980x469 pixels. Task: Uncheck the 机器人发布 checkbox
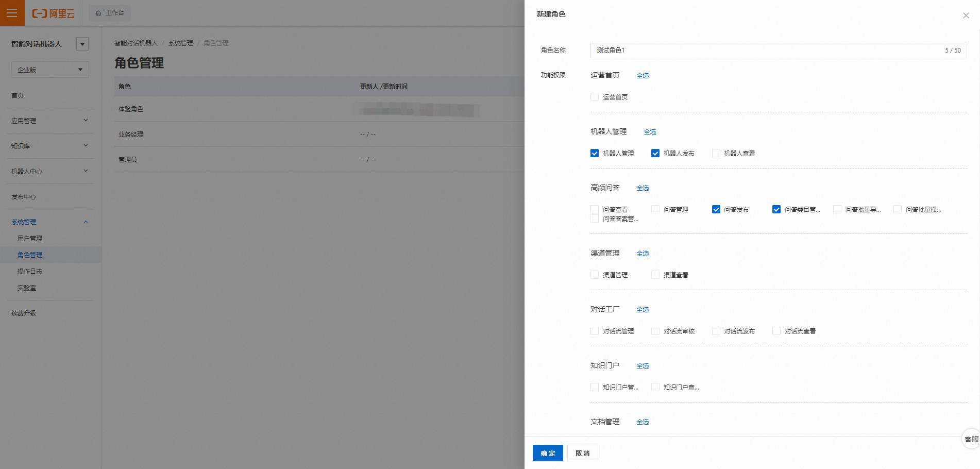point(655,153)
